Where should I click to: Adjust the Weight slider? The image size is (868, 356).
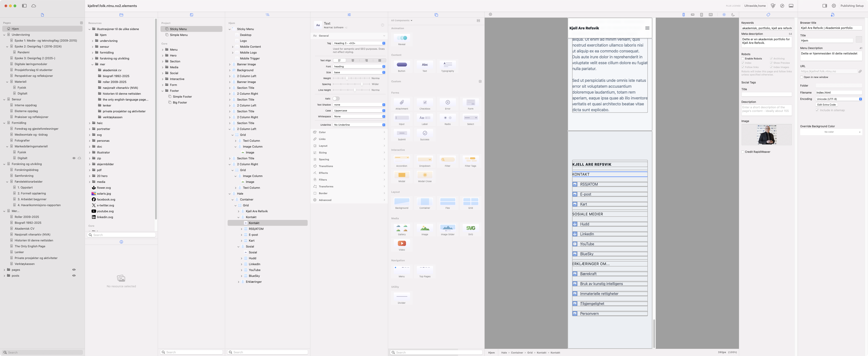click(x=347, y=78)
